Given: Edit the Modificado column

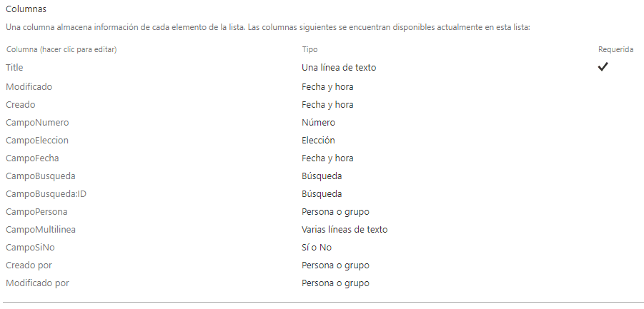Looking at the screenshot, I should [x=29, y=87].
